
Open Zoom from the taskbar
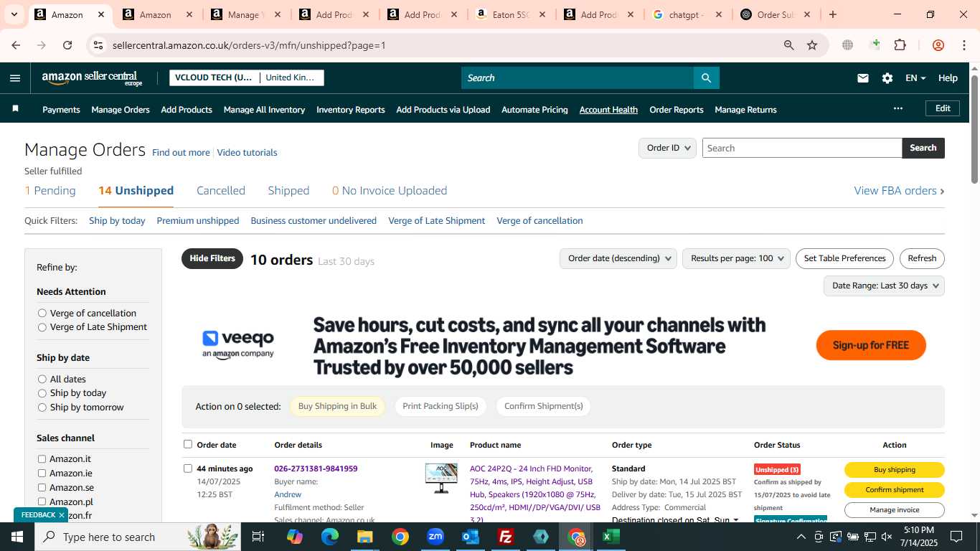(x=435, y=537)
